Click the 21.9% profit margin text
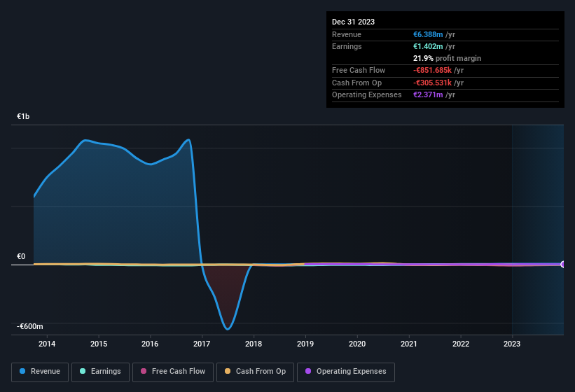This screenshot has height=392, width=575. 447,58
